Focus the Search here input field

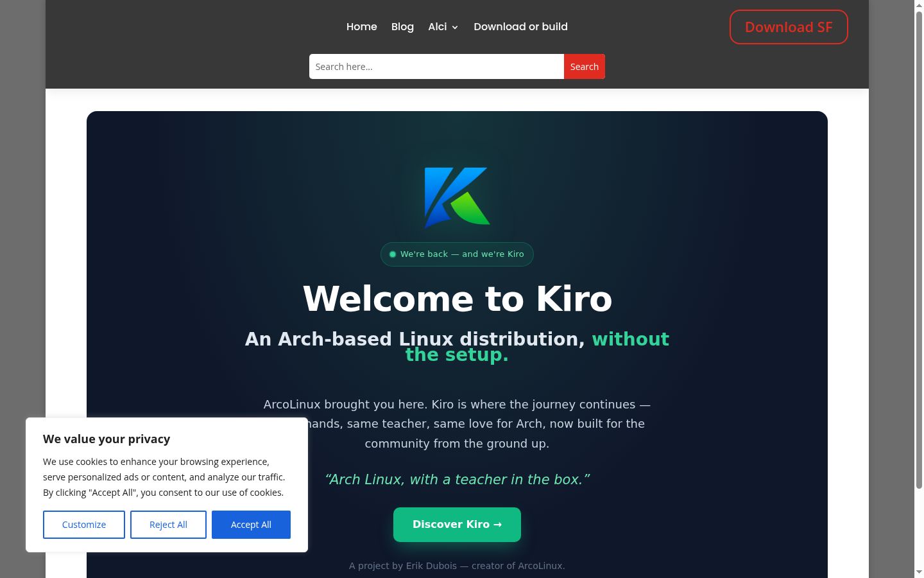coord(436,67)
